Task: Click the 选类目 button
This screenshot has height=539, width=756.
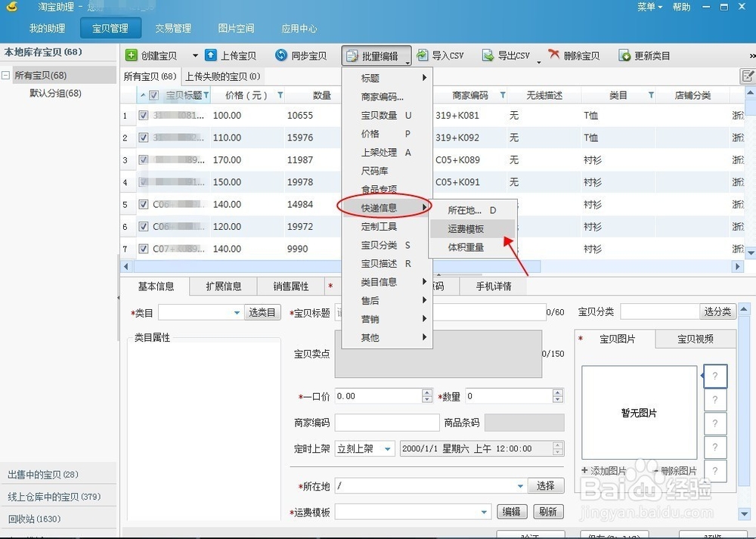Action: (262, 311)
